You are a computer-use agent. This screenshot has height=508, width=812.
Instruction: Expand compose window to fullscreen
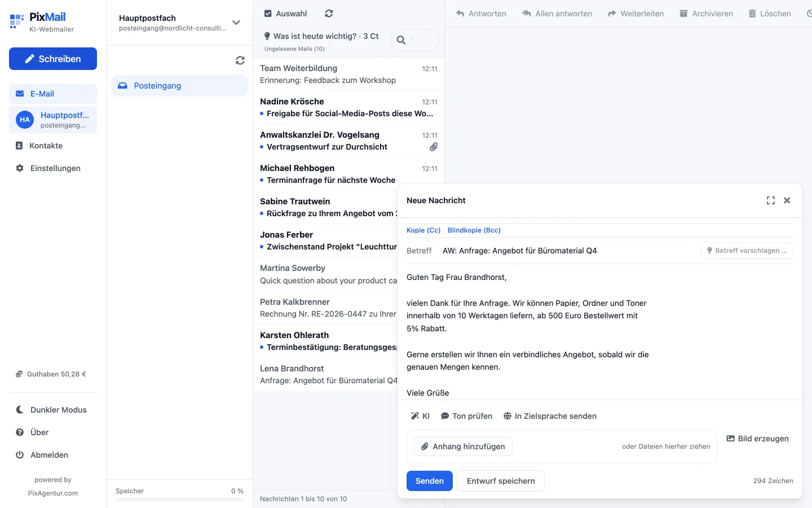coord(771,200)
